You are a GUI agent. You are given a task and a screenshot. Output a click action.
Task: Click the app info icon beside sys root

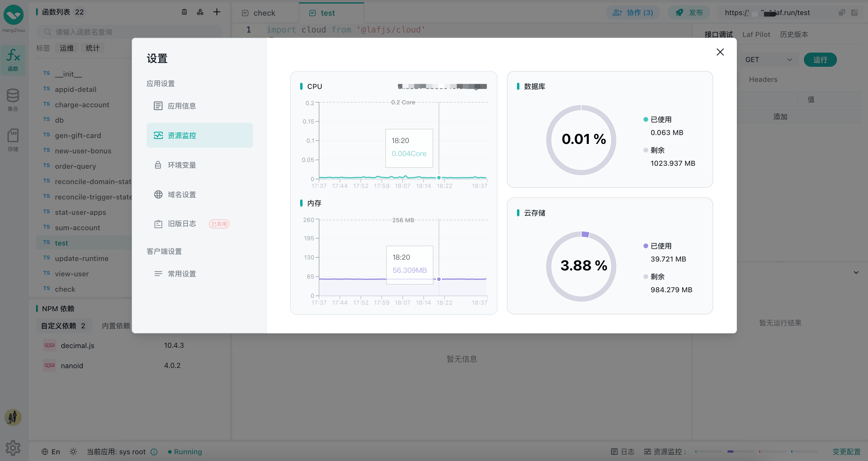tap(154, 452)
